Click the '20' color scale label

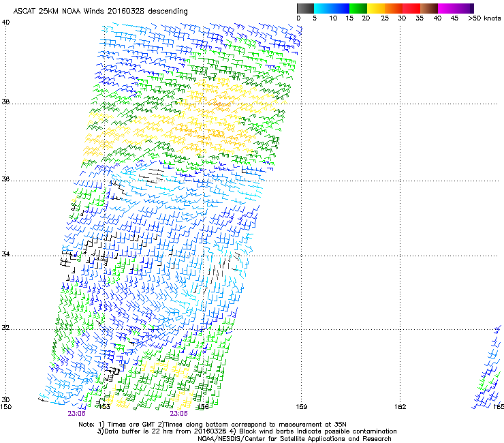[366, 18]
